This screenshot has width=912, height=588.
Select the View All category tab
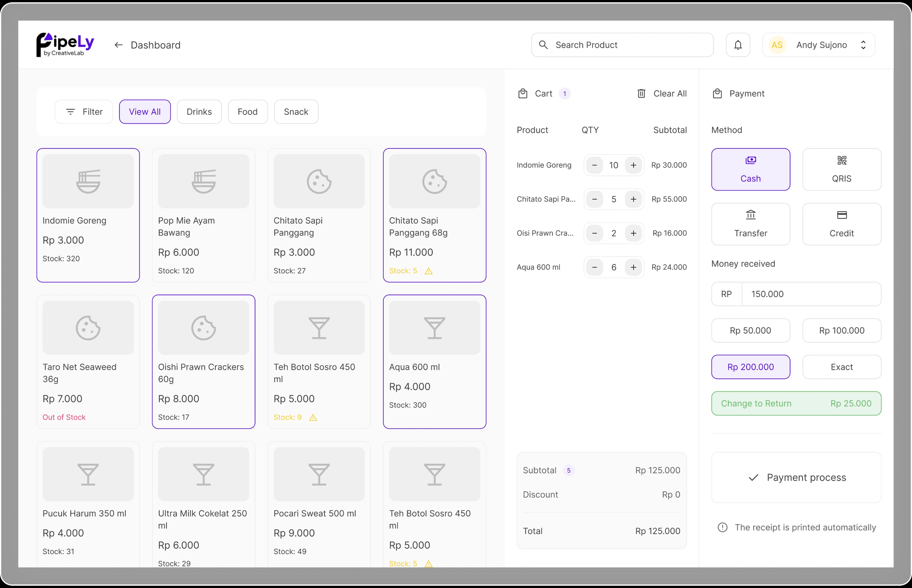(x=145, y=112)
